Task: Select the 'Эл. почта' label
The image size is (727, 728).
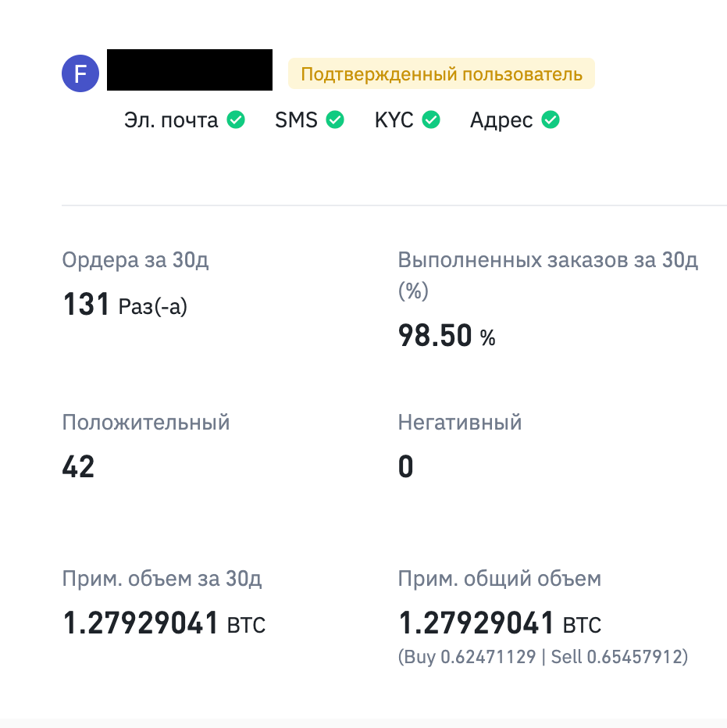Action: pos(171,120)
